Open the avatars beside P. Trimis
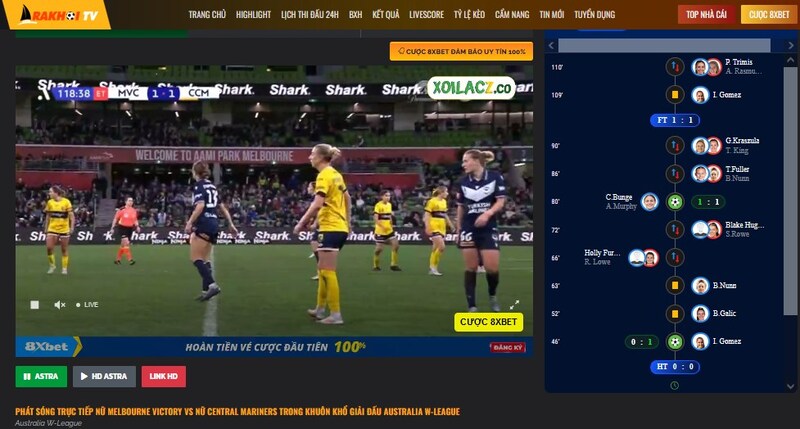 707,67
